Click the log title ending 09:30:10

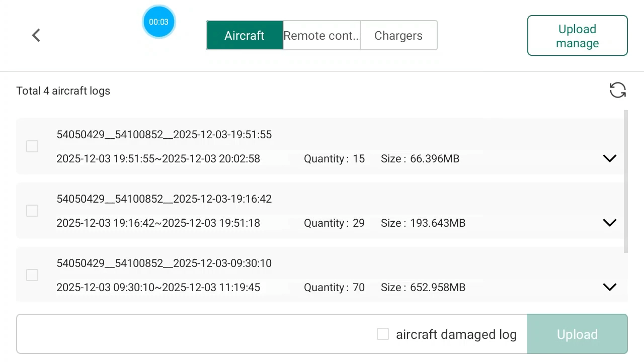pyautogui.click(x=164, y=263)
